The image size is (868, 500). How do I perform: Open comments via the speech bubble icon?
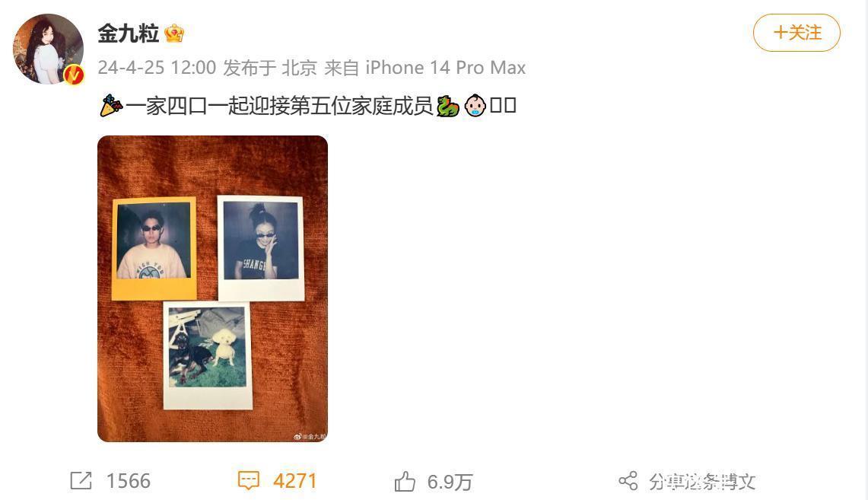(249, 481)
